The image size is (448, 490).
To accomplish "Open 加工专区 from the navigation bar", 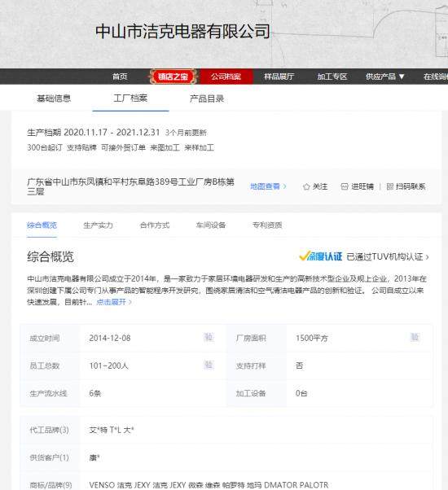I will pos(332,77).
